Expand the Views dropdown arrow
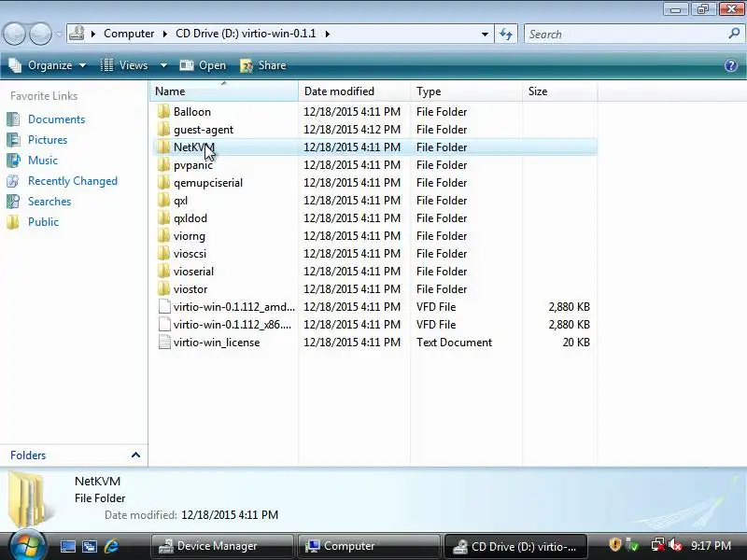 click(x=163, y=65)
